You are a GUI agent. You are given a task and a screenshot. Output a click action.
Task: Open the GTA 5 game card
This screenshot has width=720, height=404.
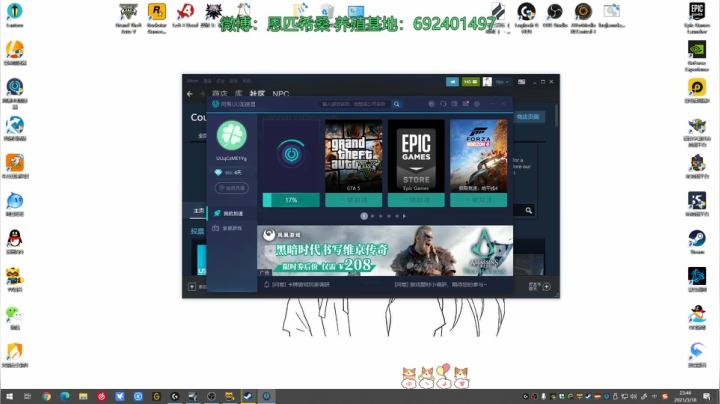click(354, 156)
